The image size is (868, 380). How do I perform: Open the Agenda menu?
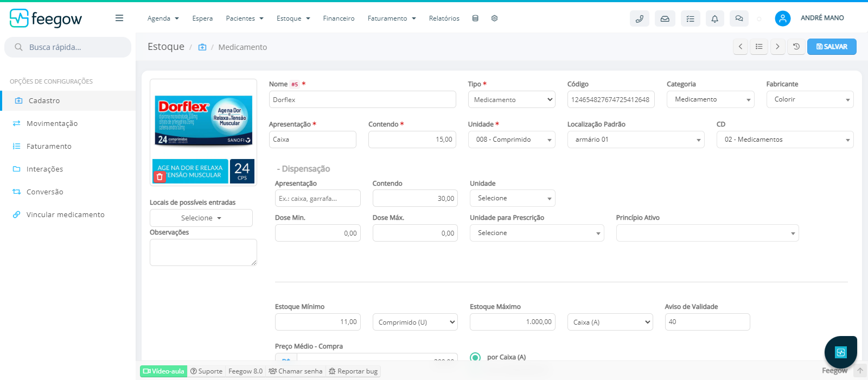tap(163, 18)
